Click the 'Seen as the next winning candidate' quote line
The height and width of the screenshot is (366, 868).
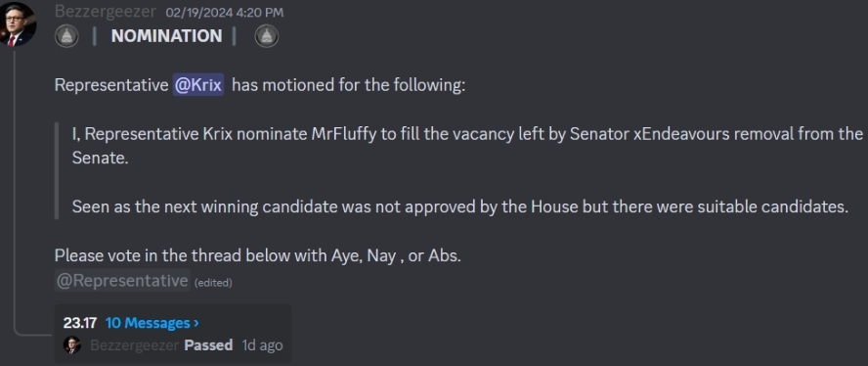(460, 206)
